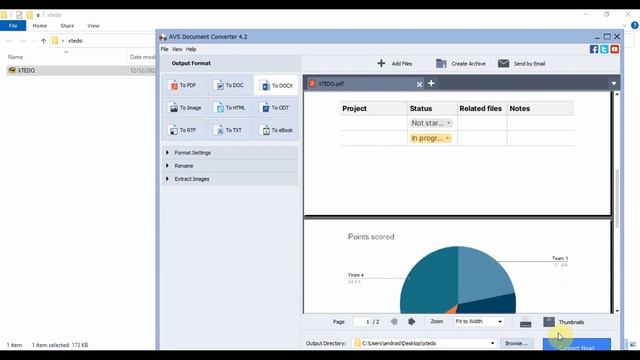Click the Related files column header
This screenshot has width=640, height=360.
tap(480, 109)
